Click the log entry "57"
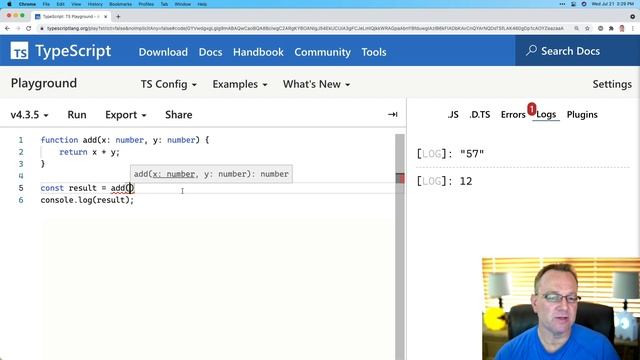Image resolution: width=640 pixels, height=360 pixels. coord(450,154)
